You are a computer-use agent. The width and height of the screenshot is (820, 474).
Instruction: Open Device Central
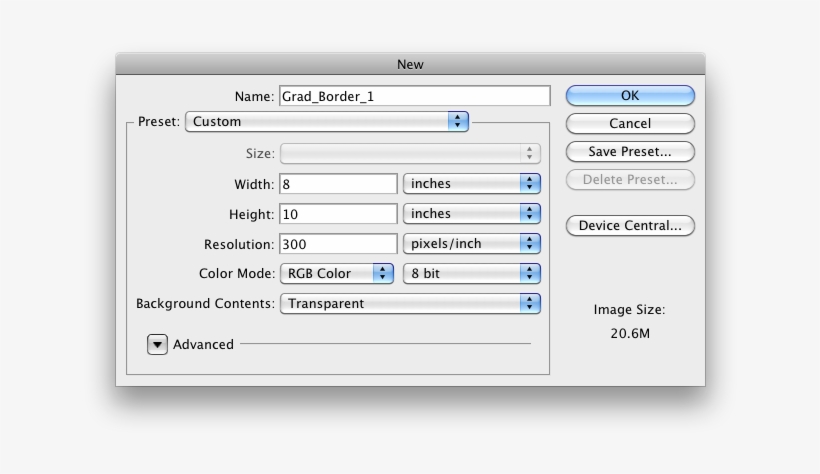(630, 226)
